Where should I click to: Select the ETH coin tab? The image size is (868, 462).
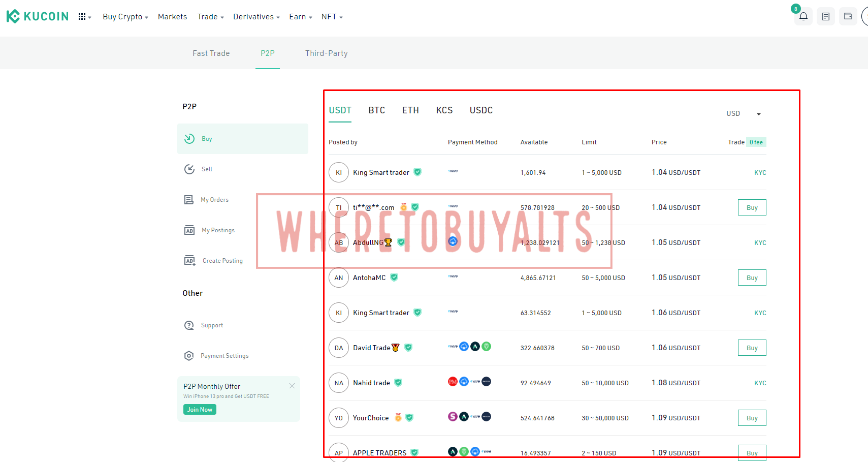point(410,110)
